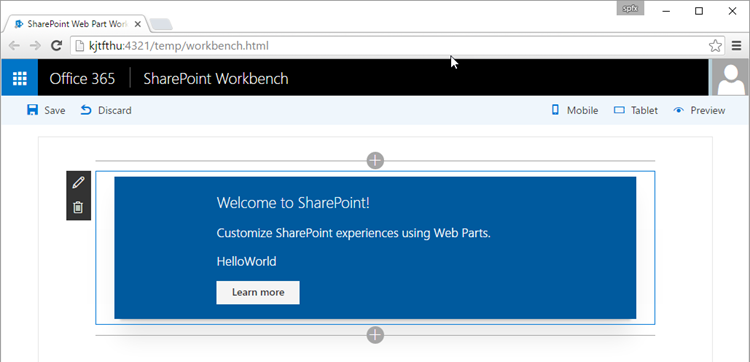Screen dimensions: 750x362
Task: Add web part using top plus button
Action: [375, 161]
